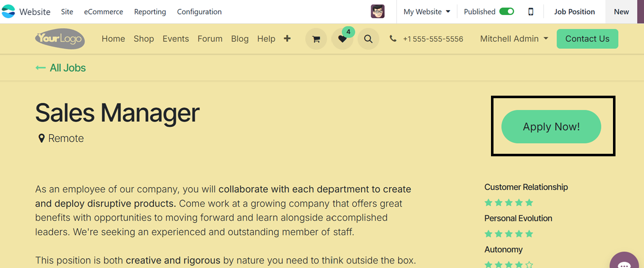Open the user avatar icon in top bar
The height and width of the screenshot is (268, 644).
pyautogui.click(x=377, y=12)
